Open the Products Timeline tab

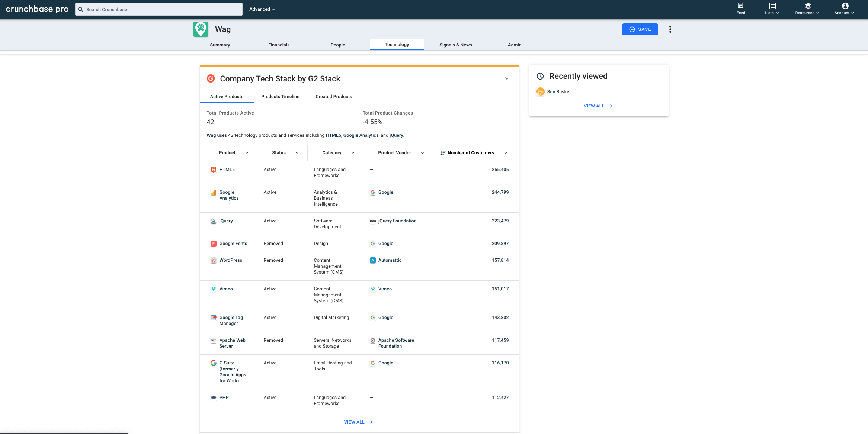coord(280,97)
